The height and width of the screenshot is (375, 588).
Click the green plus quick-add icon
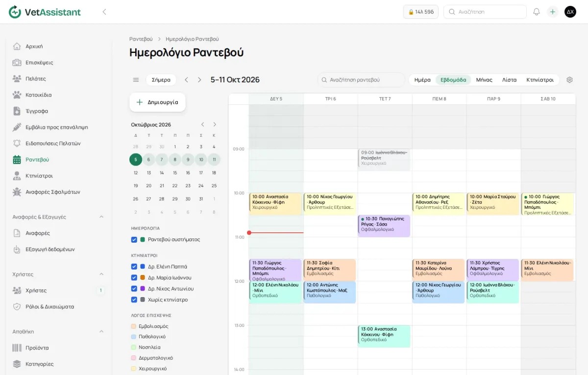[553, 12]
